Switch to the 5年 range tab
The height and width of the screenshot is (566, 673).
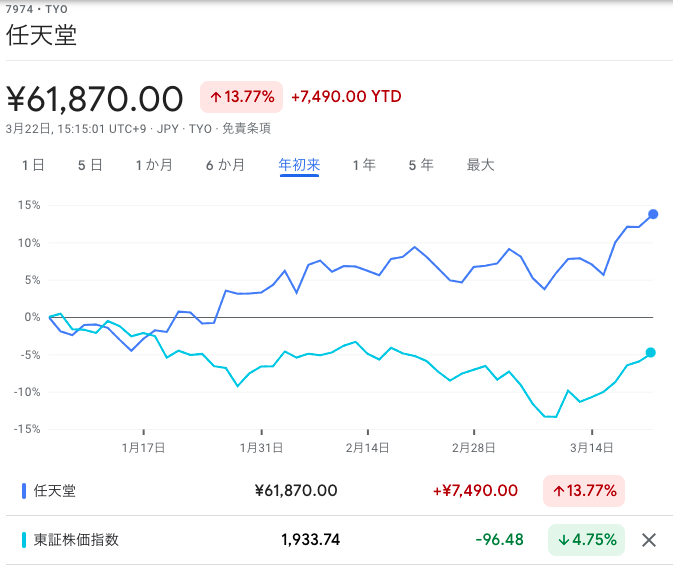421,165
